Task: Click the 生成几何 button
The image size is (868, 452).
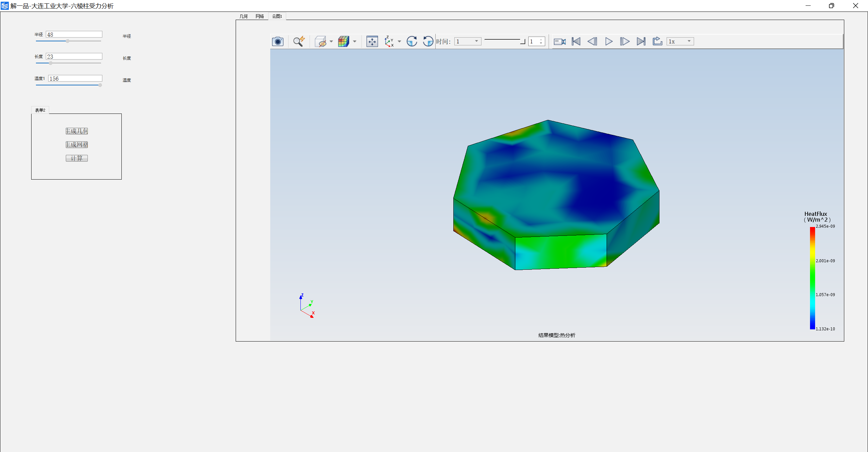Action: 77,131
